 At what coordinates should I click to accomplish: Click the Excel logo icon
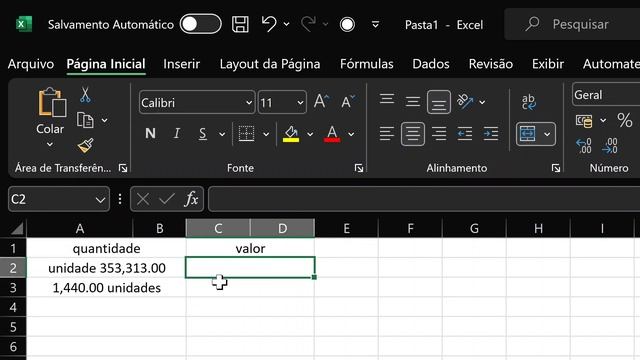(24, 24)
